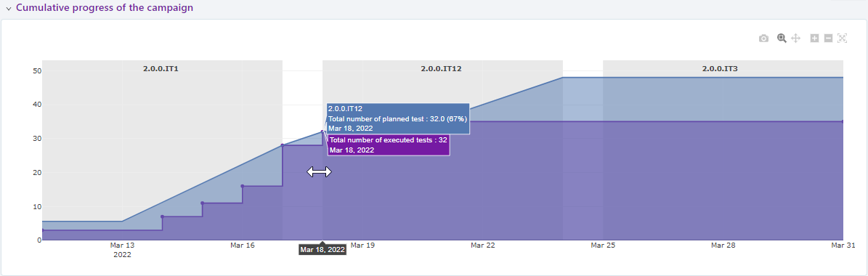This screenshot has width=868, height=276.
Task: Zoom in with the plus icon
Action: [814, 38]
